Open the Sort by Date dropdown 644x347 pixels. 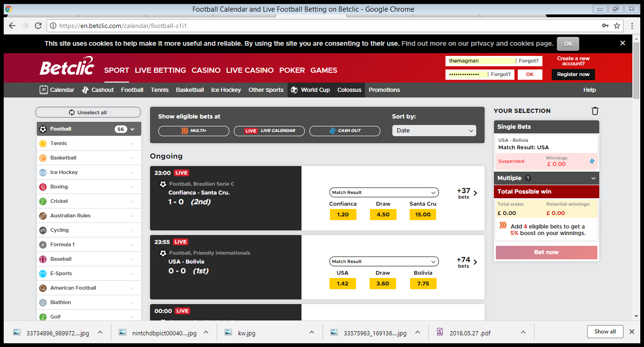pos(434,131)
